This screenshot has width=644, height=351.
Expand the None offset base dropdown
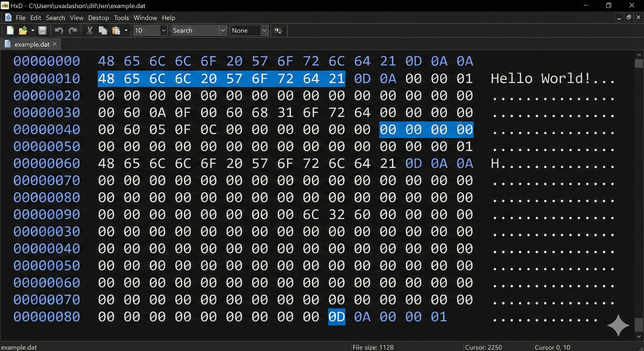tap(264, 30)
